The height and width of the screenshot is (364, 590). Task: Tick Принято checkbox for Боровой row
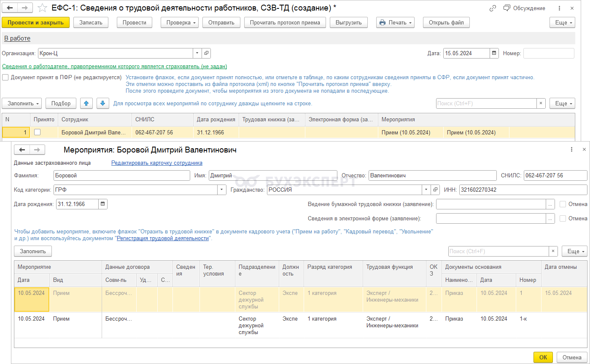click(38, 132)
